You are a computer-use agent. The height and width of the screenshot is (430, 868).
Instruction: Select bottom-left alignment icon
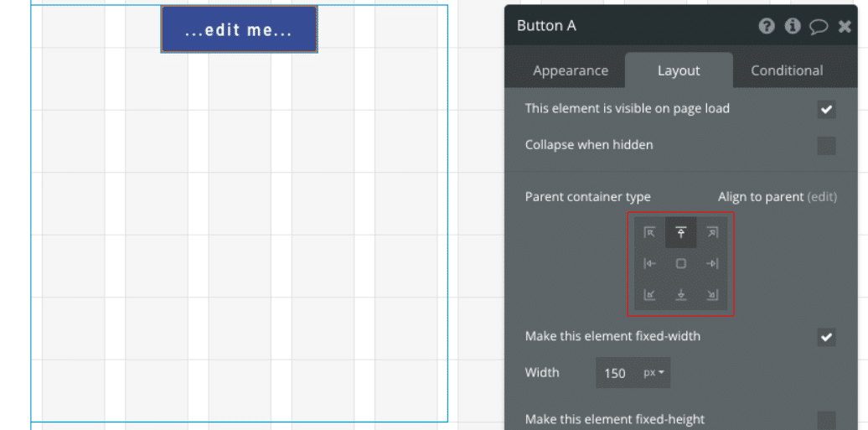[649, 294]
